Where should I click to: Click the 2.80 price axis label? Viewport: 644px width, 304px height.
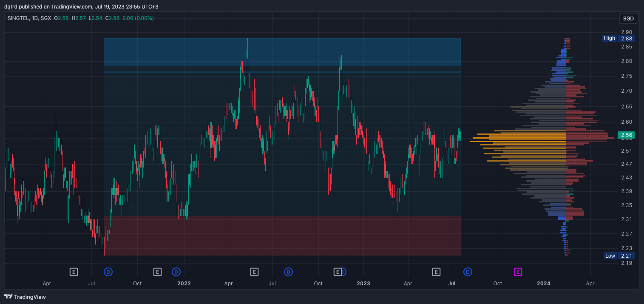[627, 61]
